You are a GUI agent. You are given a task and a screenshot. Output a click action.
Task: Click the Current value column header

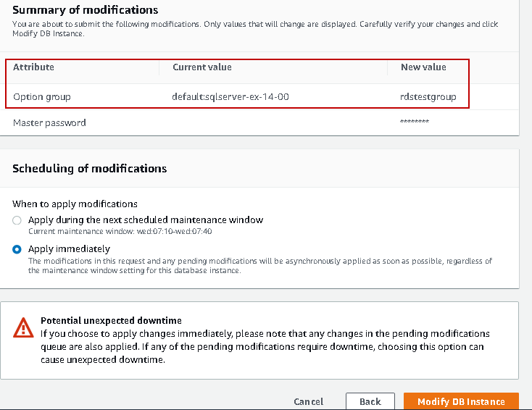click(202, 67)
